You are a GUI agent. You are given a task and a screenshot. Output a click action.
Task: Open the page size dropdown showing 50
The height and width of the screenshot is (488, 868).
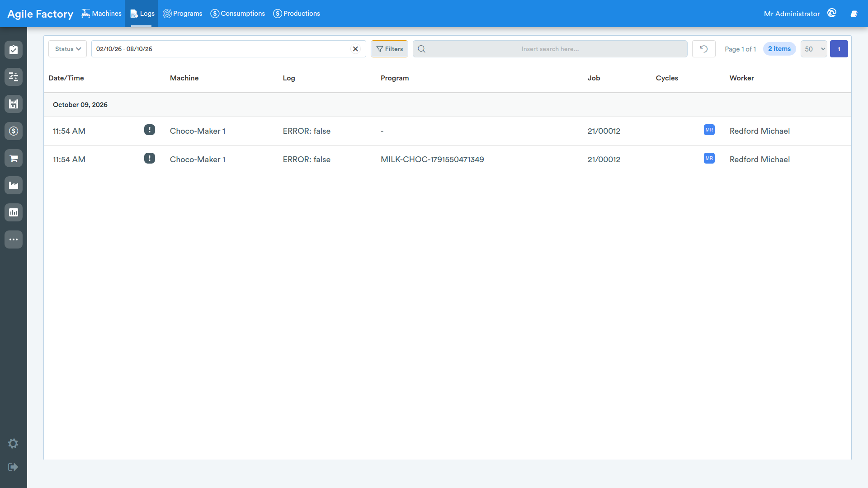coord(814,49)
